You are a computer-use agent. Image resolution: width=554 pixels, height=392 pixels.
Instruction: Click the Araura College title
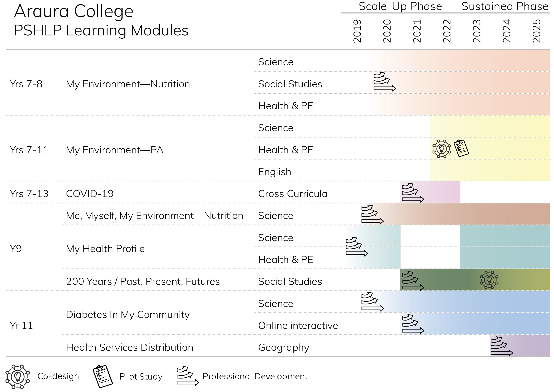pos(74,12)
